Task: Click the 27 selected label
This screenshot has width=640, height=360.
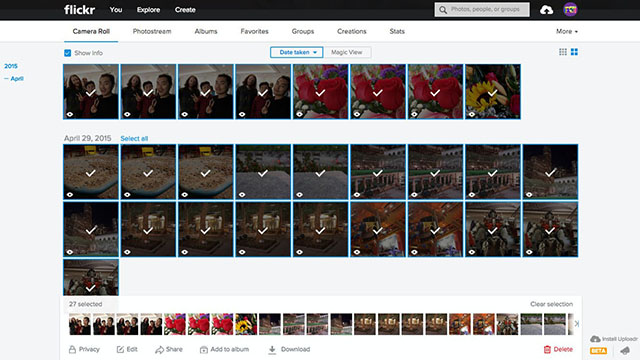Action: coord(85,304)
